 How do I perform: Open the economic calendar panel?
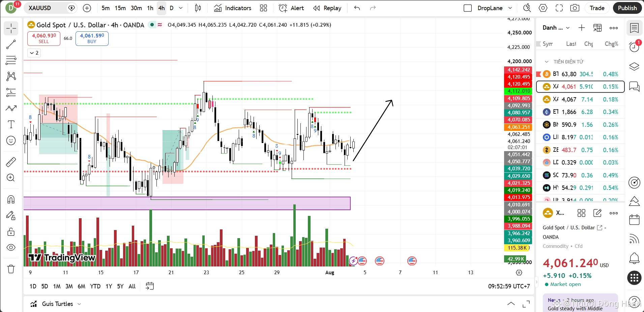click(x=635, y=220)
